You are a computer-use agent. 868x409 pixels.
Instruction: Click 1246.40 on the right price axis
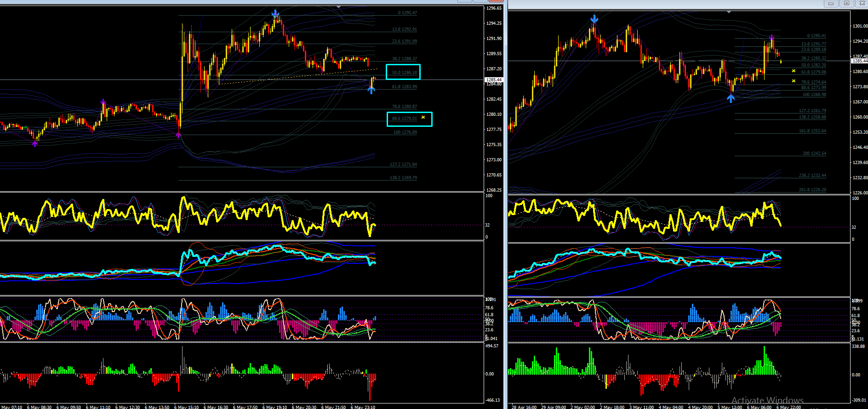(860, 148)
